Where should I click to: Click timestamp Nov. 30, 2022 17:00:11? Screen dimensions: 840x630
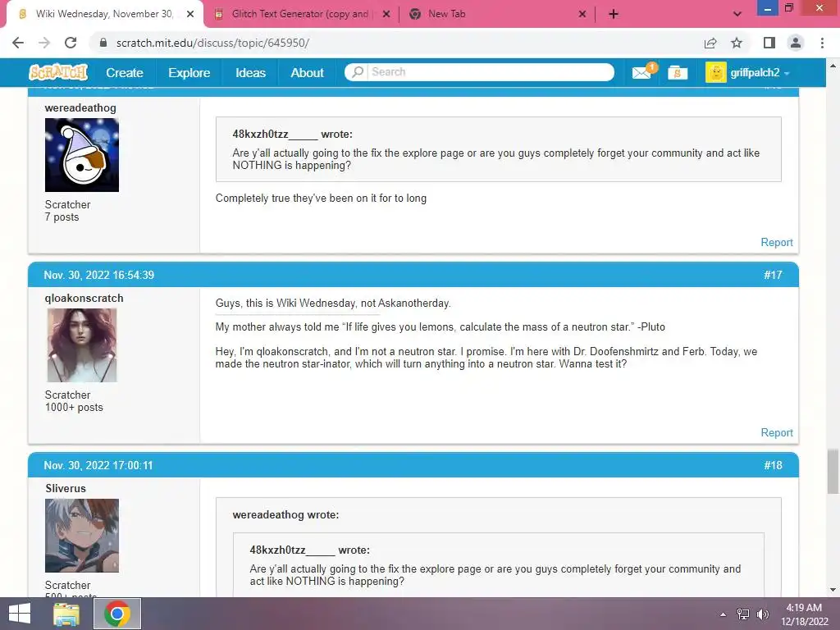click(98, 466)
